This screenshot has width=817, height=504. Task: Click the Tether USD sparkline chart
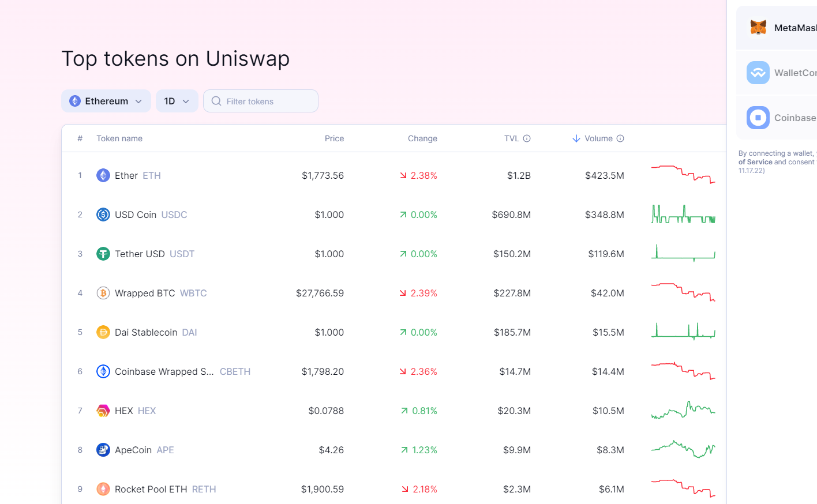tap(683, 253)
